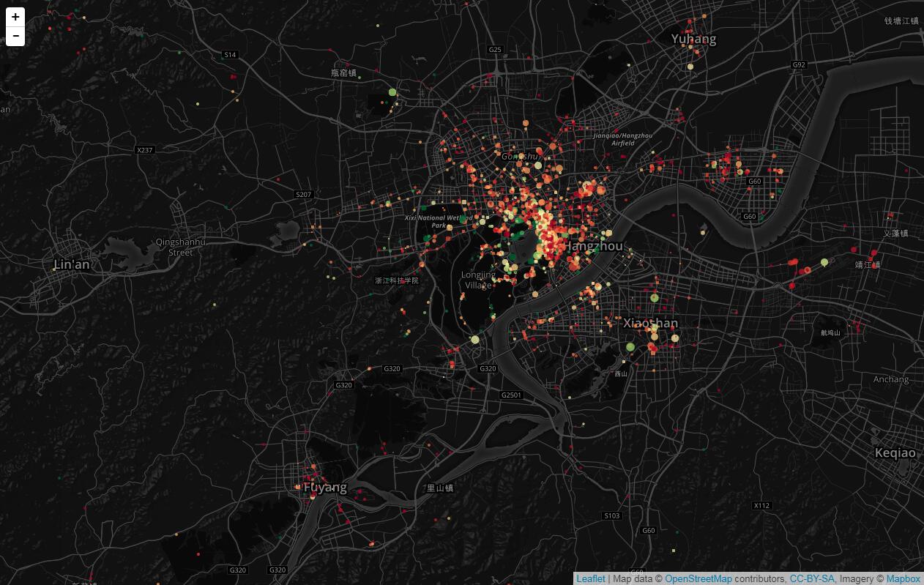
Task: Zoom out of the map
Action: pos(15,36)
